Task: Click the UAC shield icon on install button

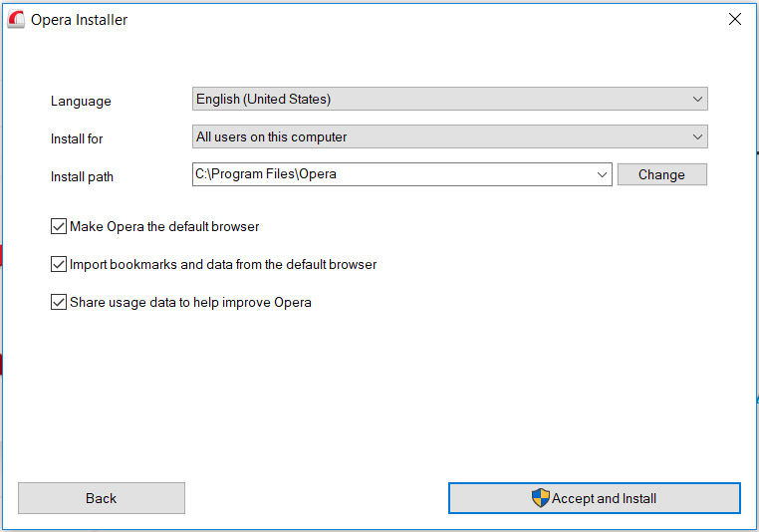Action: pyautogui.click(x=540, y=498)
